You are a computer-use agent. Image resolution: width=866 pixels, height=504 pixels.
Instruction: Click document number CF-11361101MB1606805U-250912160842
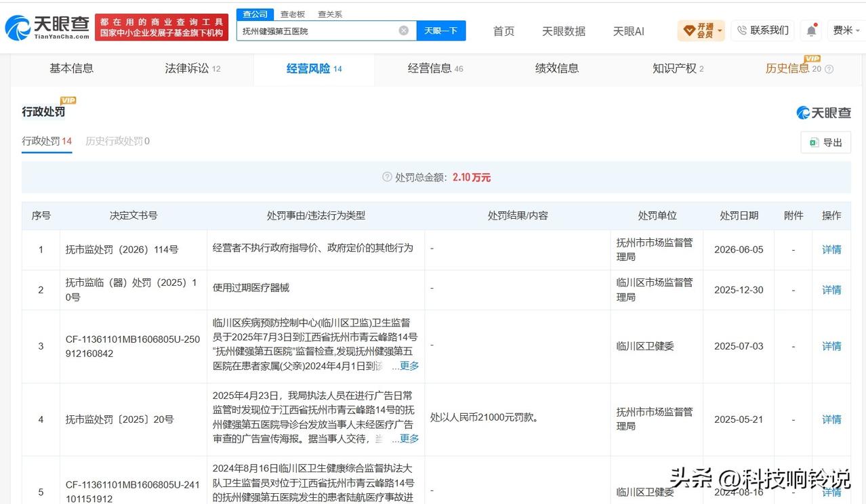click(133, 346)
